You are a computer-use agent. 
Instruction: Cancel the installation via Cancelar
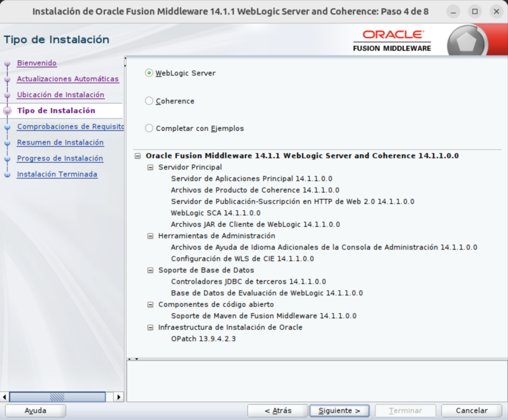point(471,411)
